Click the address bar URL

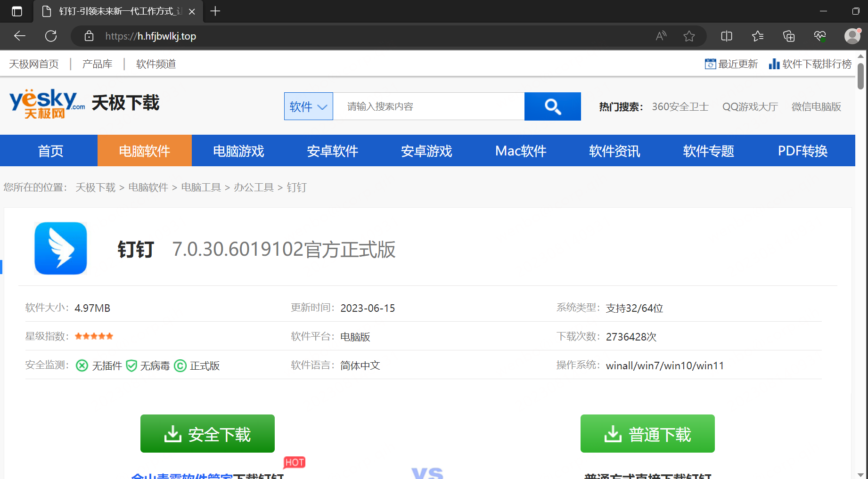(150, 36)
